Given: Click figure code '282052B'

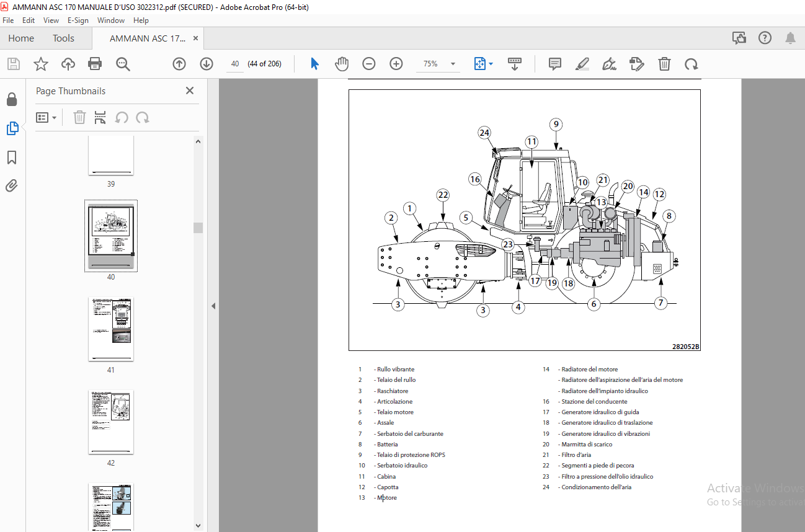Looking at the screenshot, I should (686, 347).
